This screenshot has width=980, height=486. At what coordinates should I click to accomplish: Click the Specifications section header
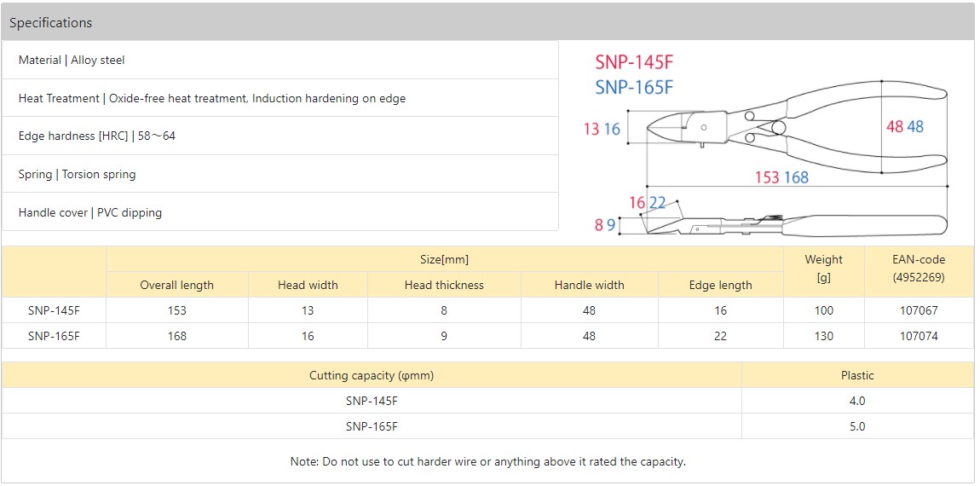coord(488,22)
